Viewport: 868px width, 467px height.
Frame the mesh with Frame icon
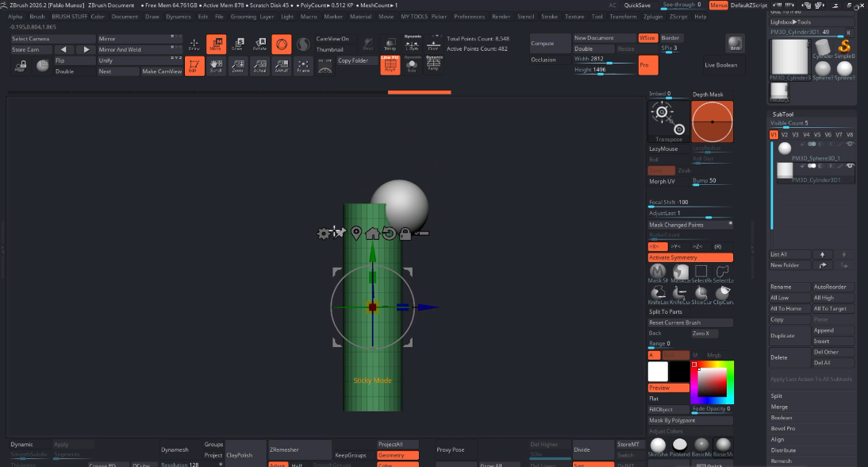(x=303, y=66)
